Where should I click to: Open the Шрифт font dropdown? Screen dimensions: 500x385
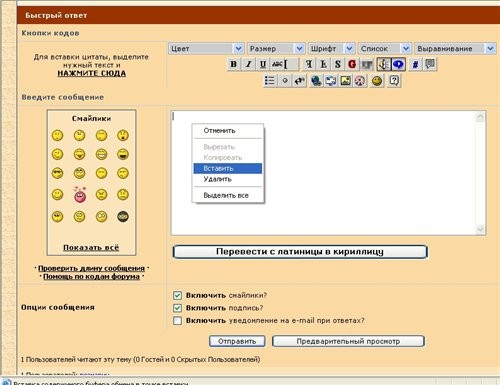pos(331,49)
